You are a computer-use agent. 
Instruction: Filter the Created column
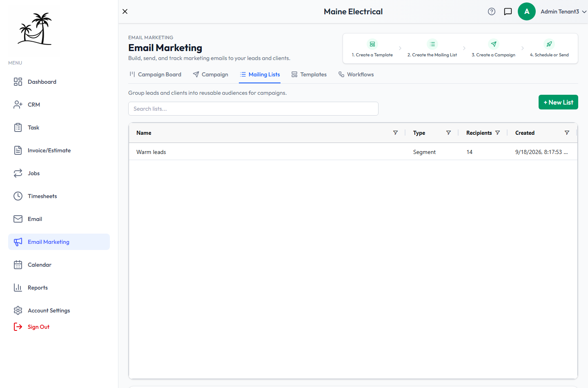pos(567,133)
